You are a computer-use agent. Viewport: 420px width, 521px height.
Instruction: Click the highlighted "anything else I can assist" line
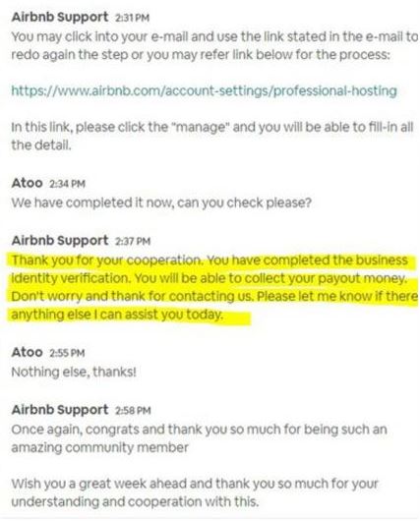point(117,315)
